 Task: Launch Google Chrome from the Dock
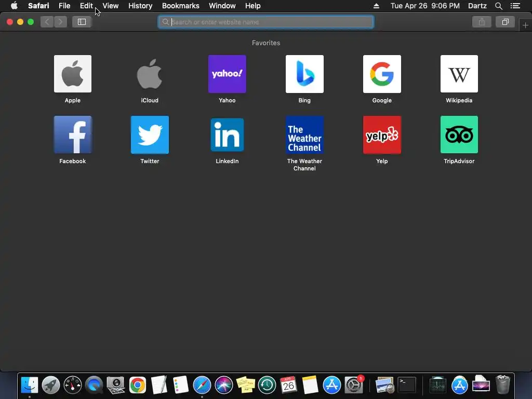pyautogui.click(x=137, y=385)
